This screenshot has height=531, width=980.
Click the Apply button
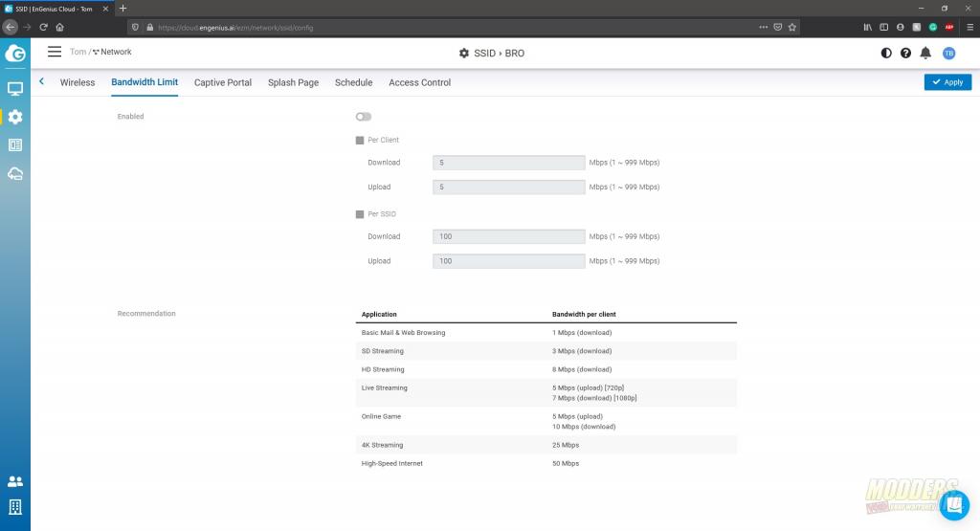click(x=947, y=82)
